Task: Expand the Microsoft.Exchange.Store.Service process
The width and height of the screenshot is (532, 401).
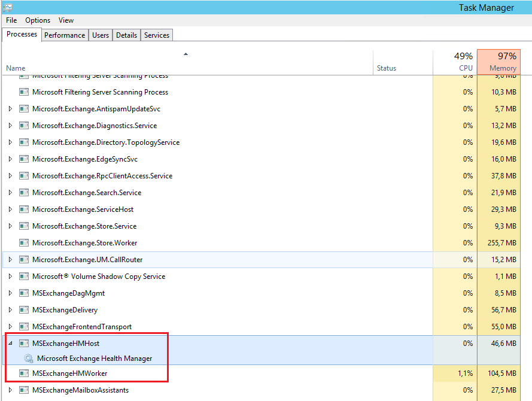Action: pos(10,226)
